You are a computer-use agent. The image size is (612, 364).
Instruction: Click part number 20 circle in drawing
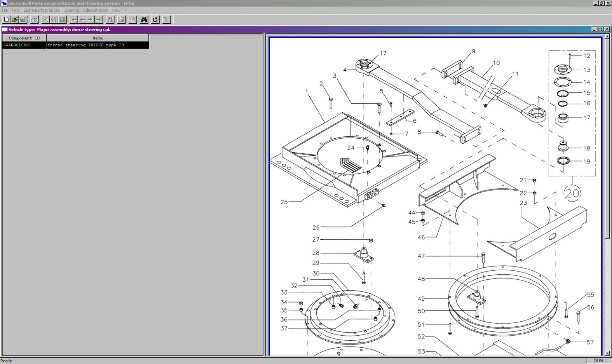click(572, 193)
